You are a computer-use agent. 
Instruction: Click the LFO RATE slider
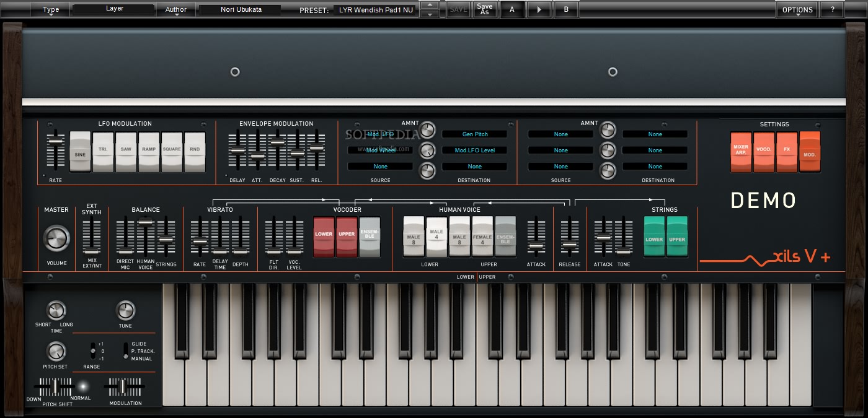(56, 149)
